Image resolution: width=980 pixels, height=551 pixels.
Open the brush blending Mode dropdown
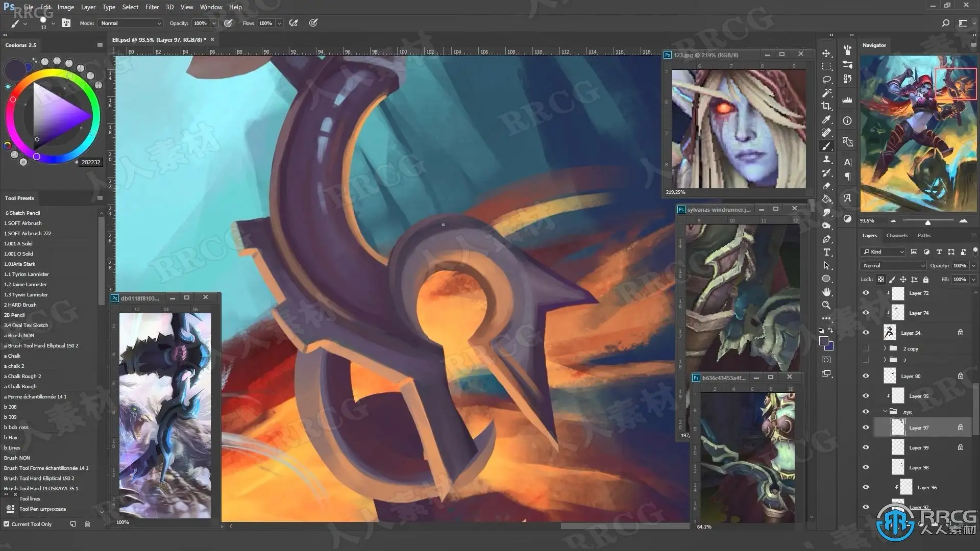point(130,23)
